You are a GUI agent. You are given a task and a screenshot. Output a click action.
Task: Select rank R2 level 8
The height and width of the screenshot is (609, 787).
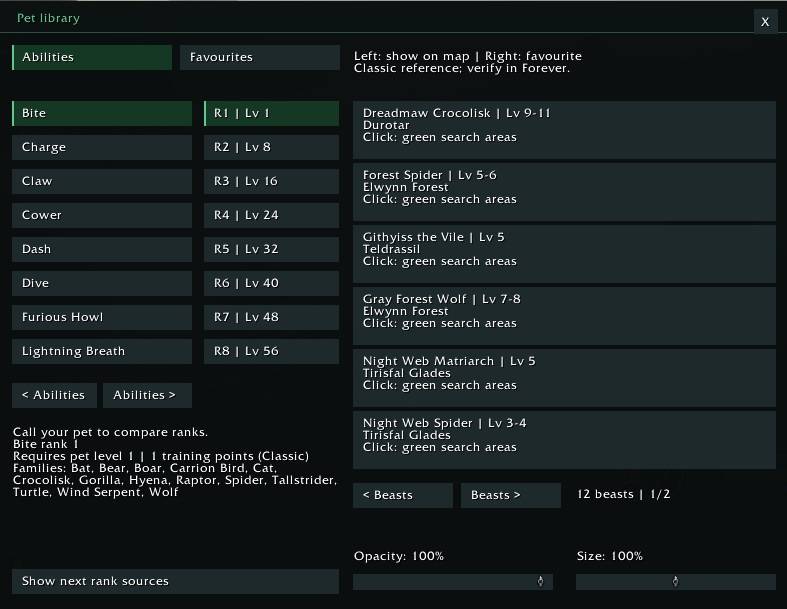(x=272, y=147)
